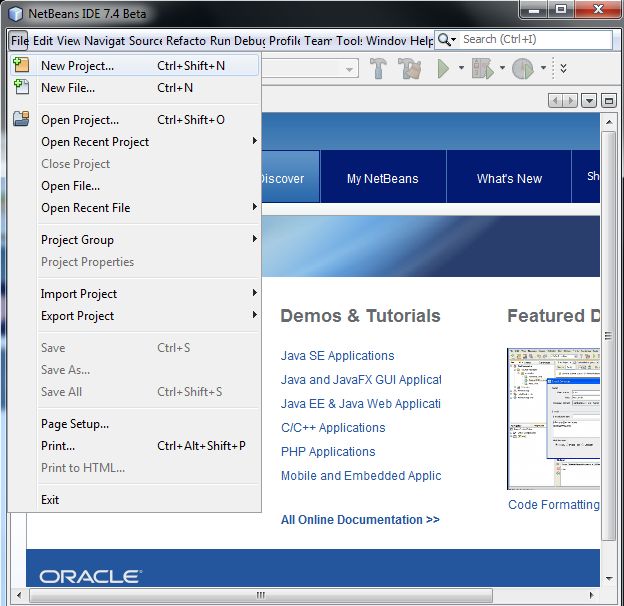624x606 pixels.
Task: Select New Project... menu item
Action: (x=135, y=66)
